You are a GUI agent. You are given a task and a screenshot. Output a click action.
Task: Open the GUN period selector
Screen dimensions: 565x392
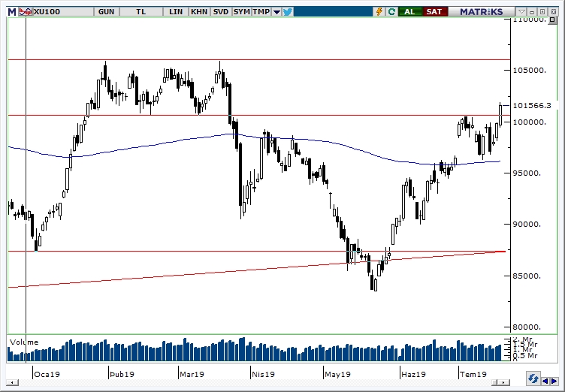click(x=106, y=11)
